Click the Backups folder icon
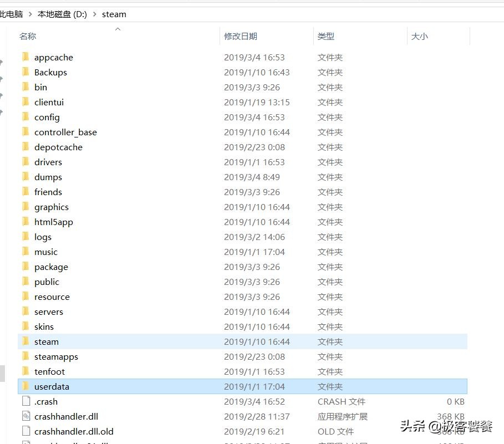504x444 pixels. [x=26, y=72]
